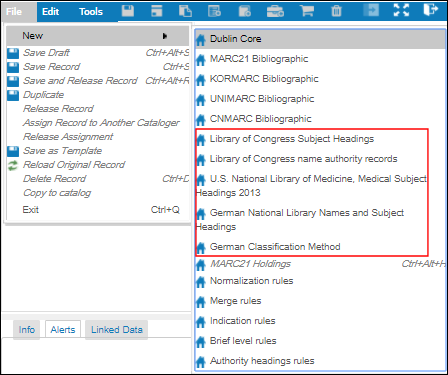Image resolution: width=448 pixels, height=375 pixels.
Task: Click the record list toolbar icon
Action: pyautogui.click(x=214, y=11)
